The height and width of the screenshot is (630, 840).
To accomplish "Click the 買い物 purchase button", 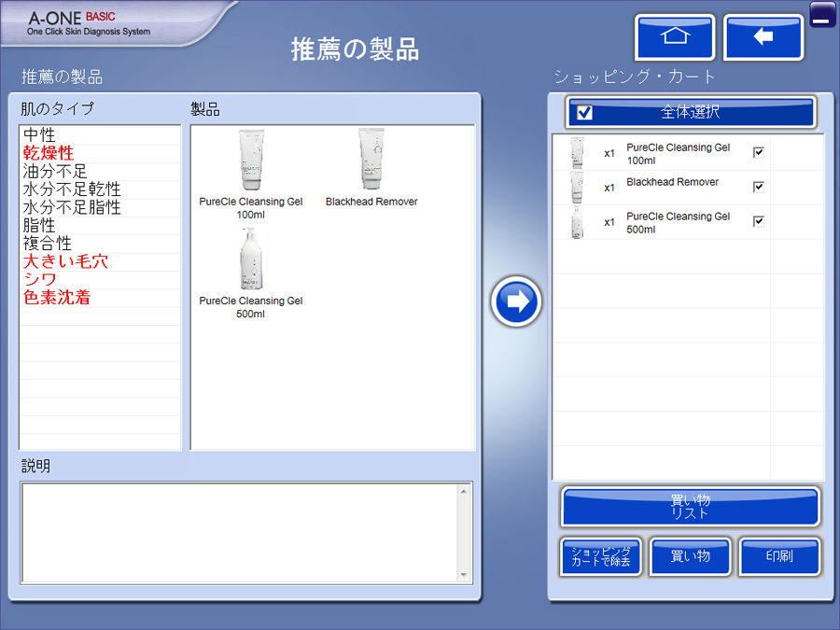I will coord(690,557).
